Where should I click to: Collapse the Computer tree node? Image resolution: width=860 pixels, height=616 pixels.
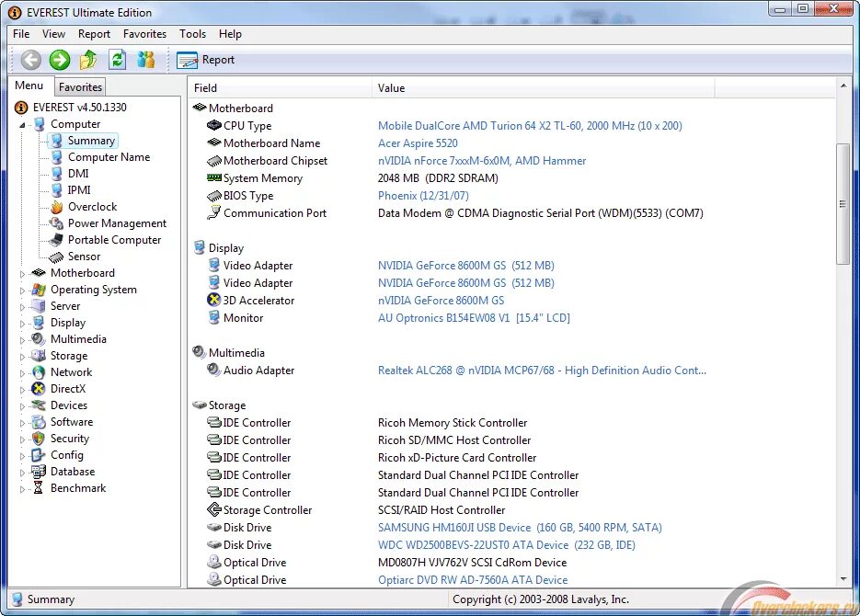(x=22, y=125)
